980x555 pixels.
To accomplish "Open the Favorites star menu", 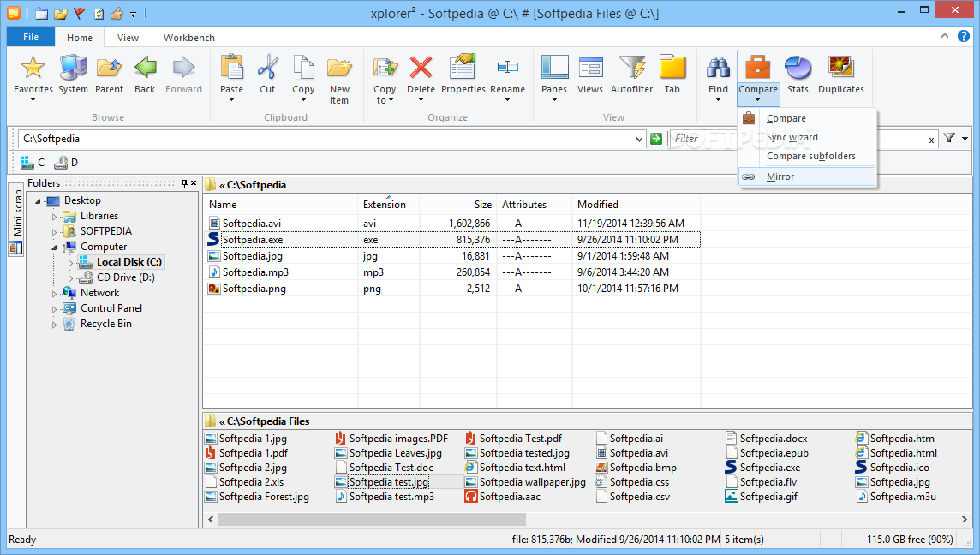I will point(33,78).
